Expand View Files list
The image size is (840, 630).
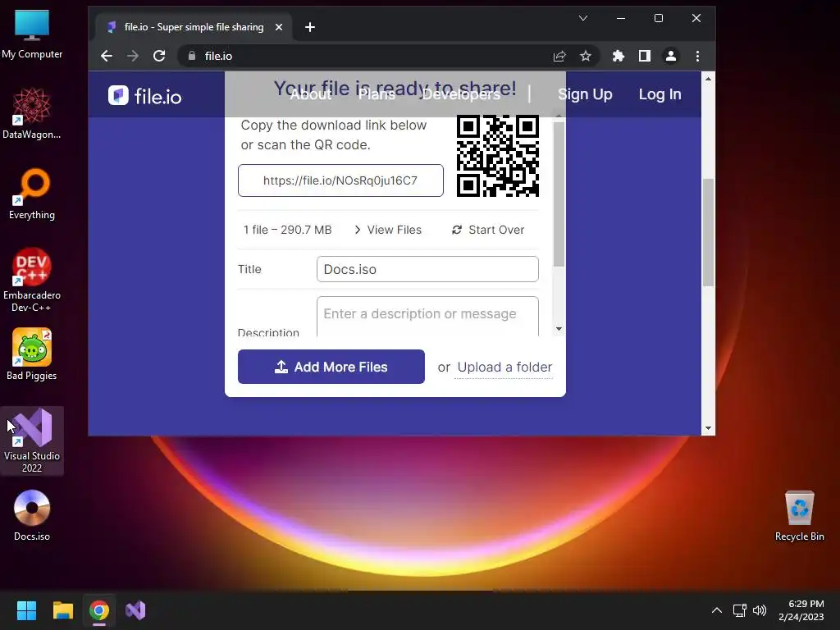(x=388, y=230)
